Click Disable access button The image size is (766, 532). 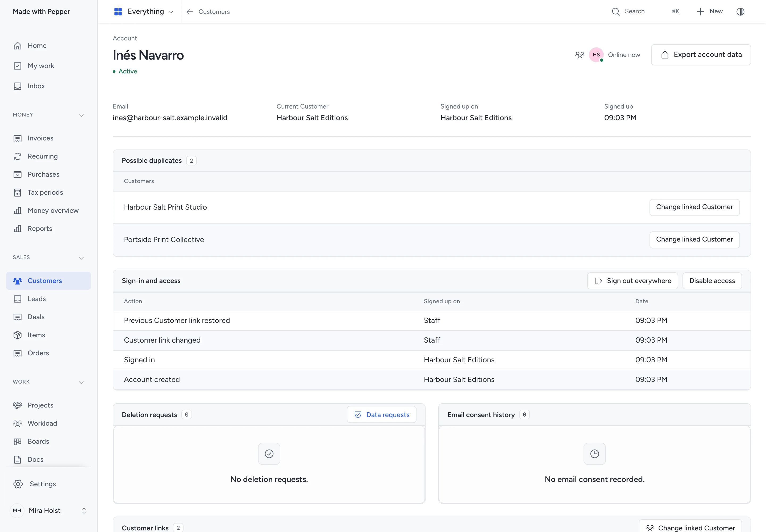tap(712, 281)
